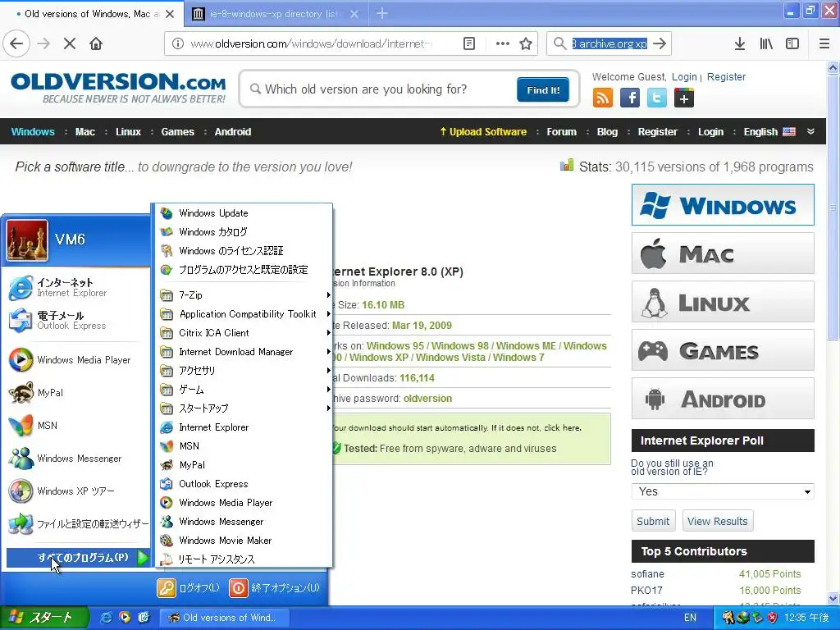Expand Internet Download Manager folder
840x630 pixels.
244,352
